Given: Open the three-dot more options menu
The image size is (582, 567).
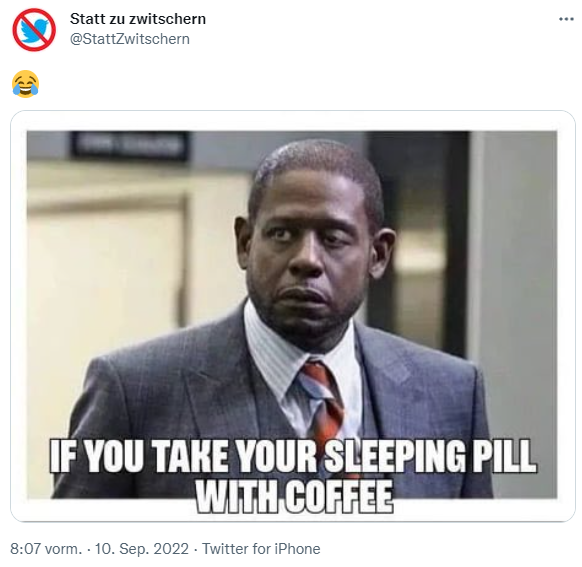Looking at the screenshot, I should pos(566,19).
